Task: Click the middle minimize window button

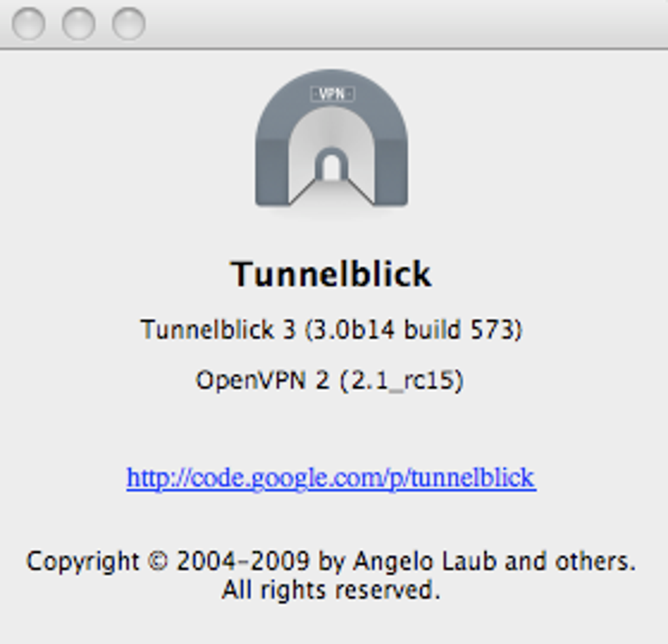Action: [79, 24]
